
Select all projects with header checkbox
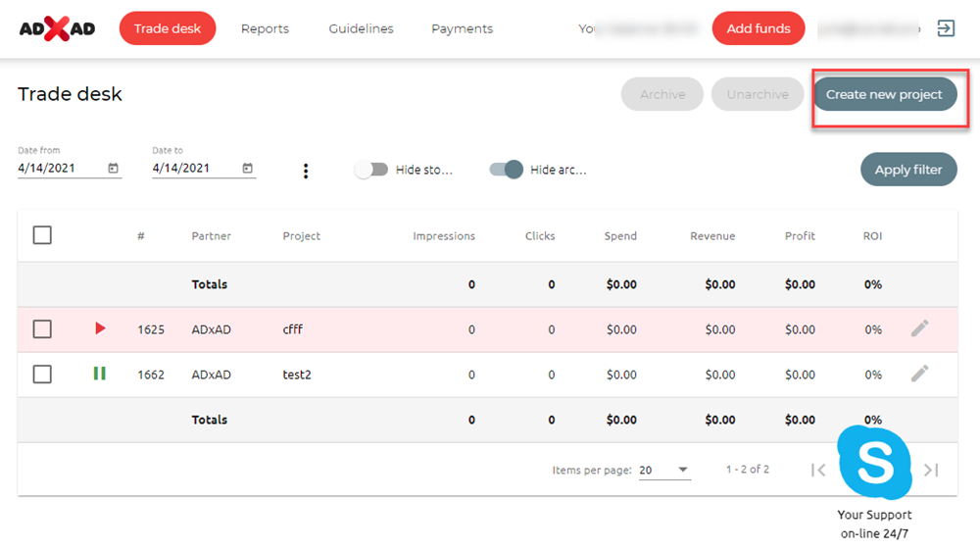pos(42,235)
